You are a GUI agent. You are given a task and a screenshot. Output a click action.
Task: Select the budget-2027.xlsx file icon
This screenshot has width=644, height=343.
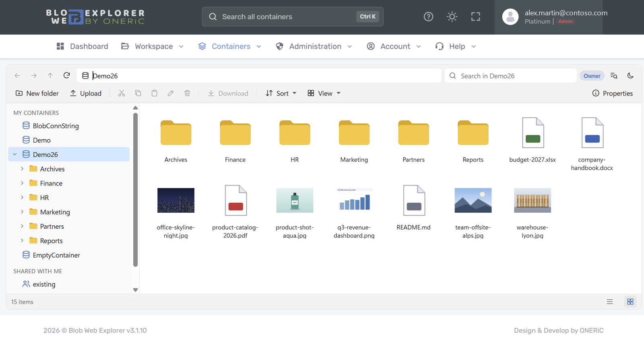click(x=533, y=133)
